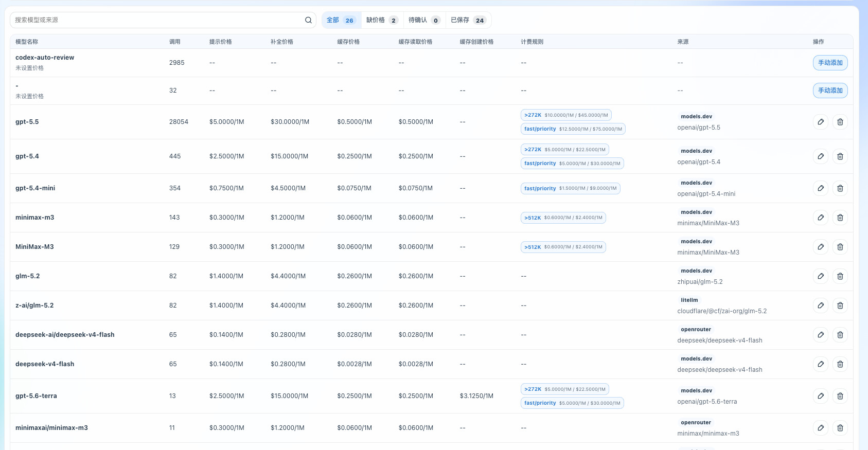This screenshot has width=868, height=450.
Task: Edit pricing for minimaxai/minimax-m3
Action: [821, 428]
